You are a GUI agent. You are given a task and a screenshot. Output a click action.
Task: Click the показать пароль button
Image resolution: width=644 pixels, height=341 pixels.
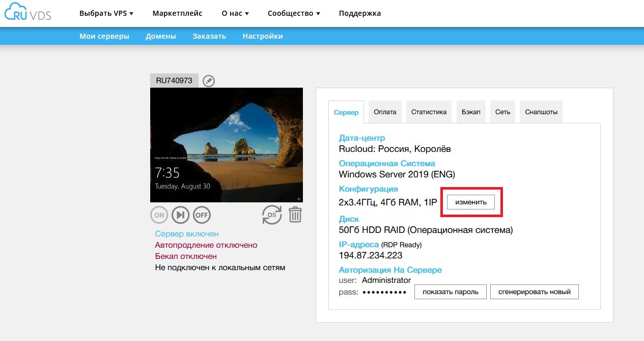click(451, 292)
